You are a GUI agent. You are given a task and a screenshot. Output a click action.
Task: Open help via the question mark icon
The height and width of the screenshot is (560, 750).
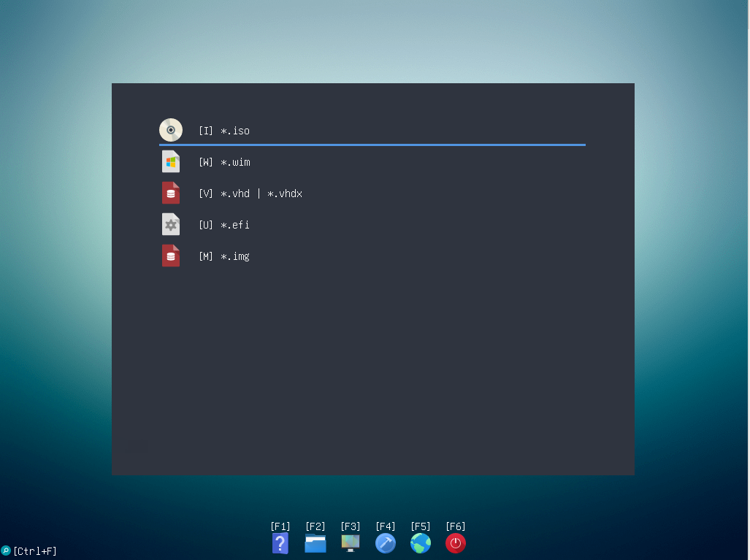tap(280, 544)
